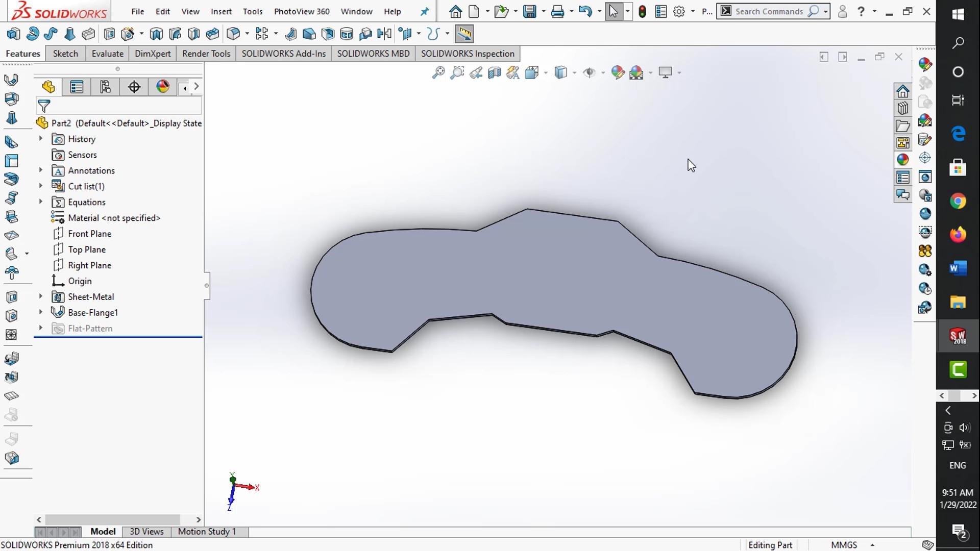Select the Extruded Boss/Base tool

tap(14, 34)
